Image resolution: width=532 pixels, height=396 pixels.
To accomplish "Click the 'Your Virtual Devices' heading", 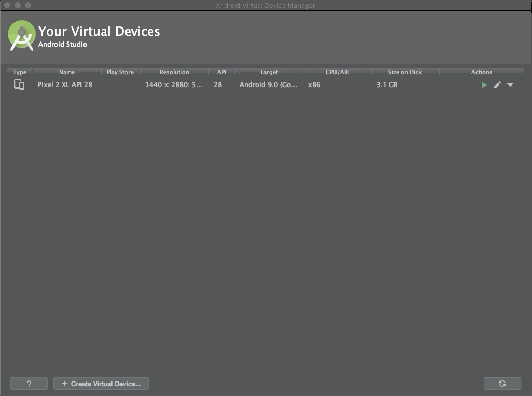I will pos(99,31).
